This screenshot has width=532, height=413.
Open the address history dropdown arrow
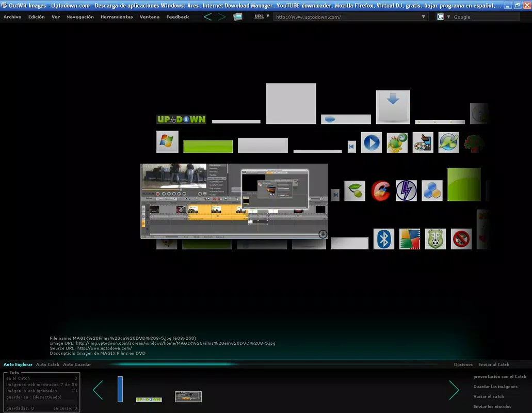point(424,17)
